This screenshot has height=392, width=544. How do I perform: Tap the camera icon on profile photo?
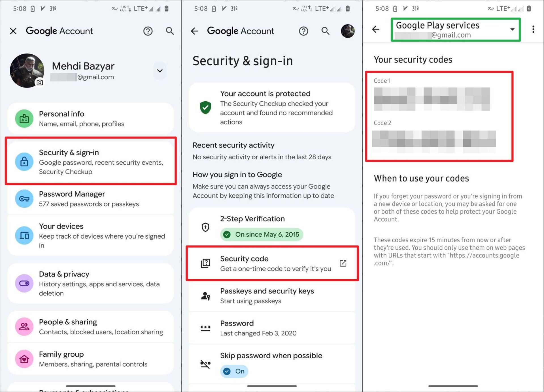(x=40, y=82)
